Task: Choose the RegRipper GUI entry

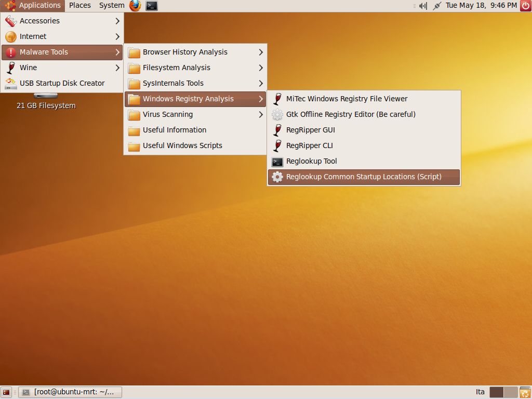Action: pyautogui.click(x=364, y=130)
